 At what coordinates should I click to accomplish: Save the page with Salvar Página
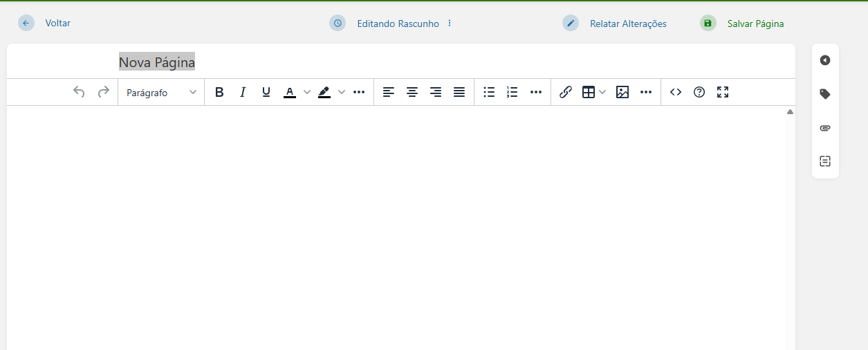[x=755, y=24]
